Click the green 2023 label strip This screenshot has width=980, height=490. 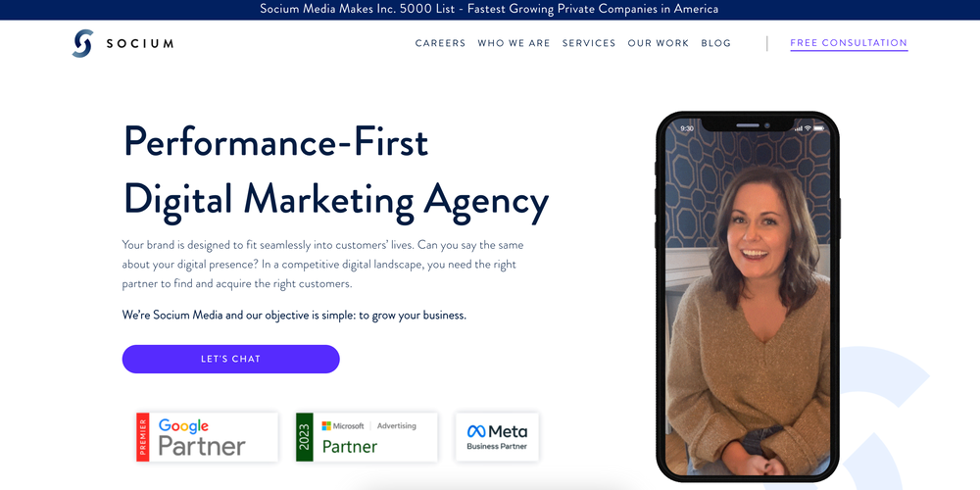(x=304, y=437)
